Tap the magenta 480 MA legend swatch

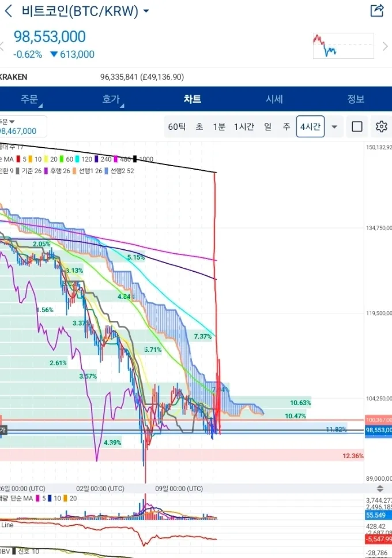116,159
